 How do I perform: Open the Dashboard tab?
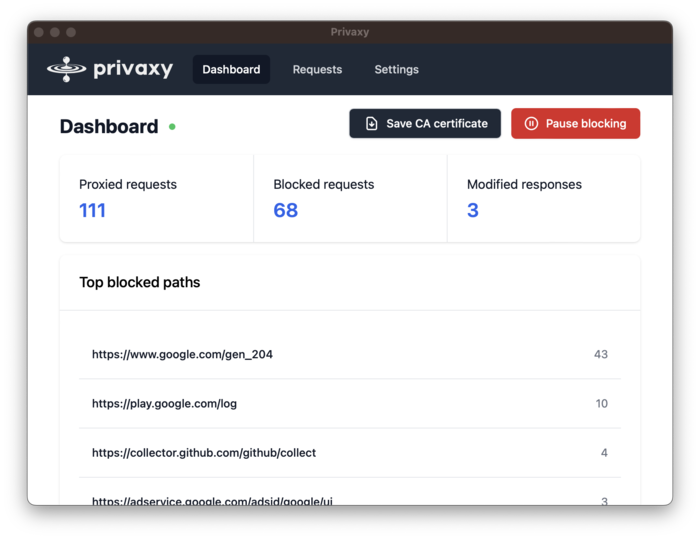tap(231, 70)
